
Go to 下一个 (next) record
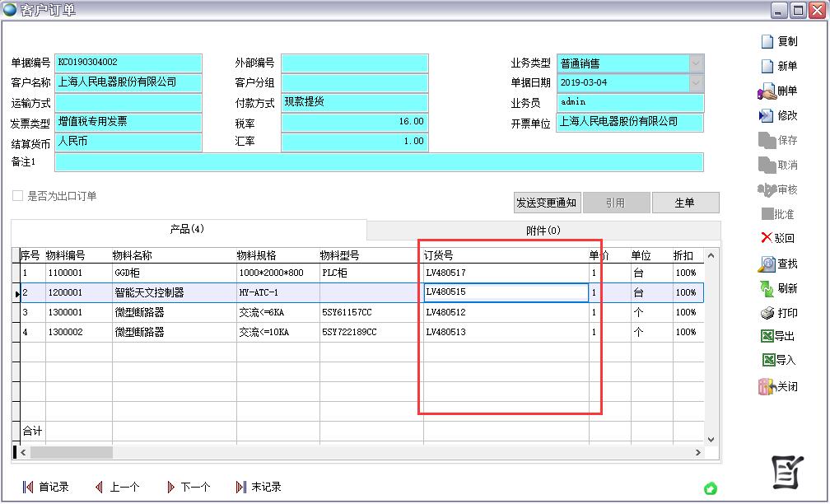click(189, 487)
